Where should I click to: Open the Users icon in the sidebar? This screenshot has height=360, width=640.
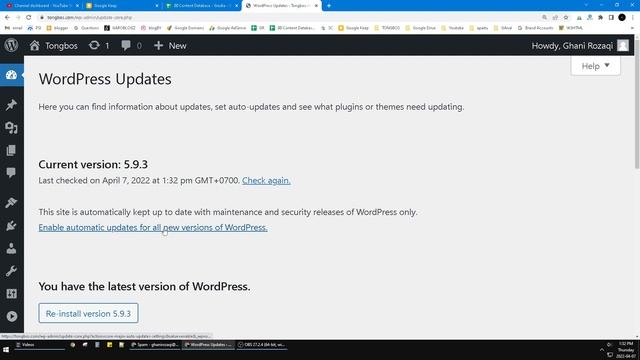(x=11, y=248)
